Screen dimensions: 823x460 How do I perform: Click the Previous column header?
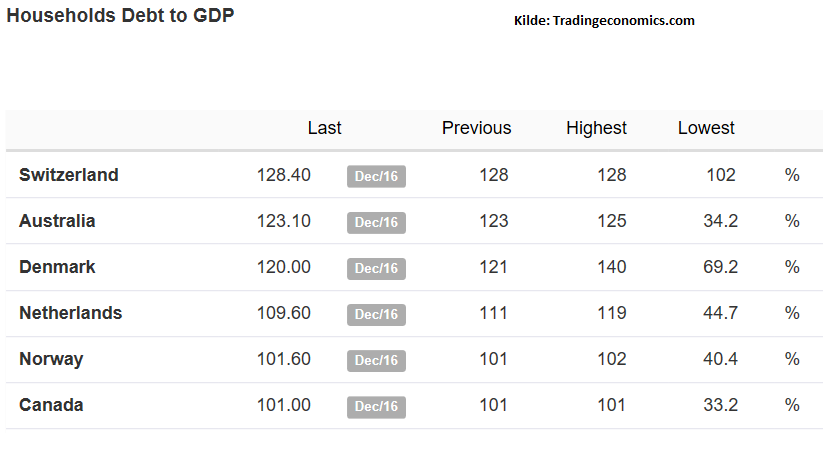[476, 128]
